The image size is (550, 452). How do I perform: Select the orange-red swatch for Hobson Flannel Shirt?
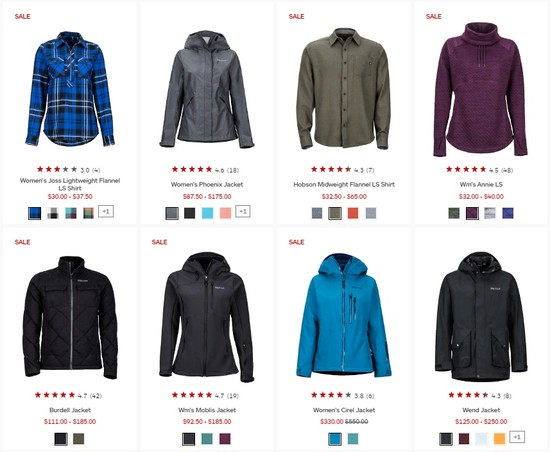[353, 213]
